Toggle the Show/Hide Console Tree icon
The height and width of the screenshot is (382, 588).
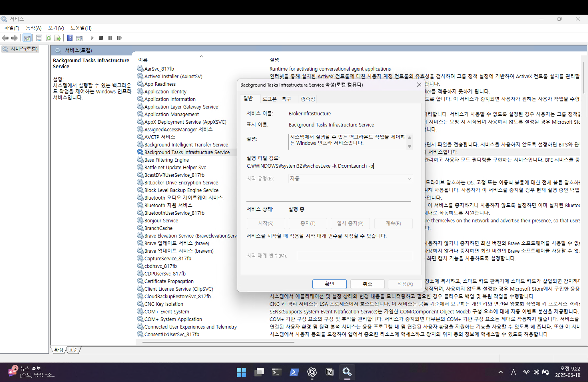(x=27, y=38)
